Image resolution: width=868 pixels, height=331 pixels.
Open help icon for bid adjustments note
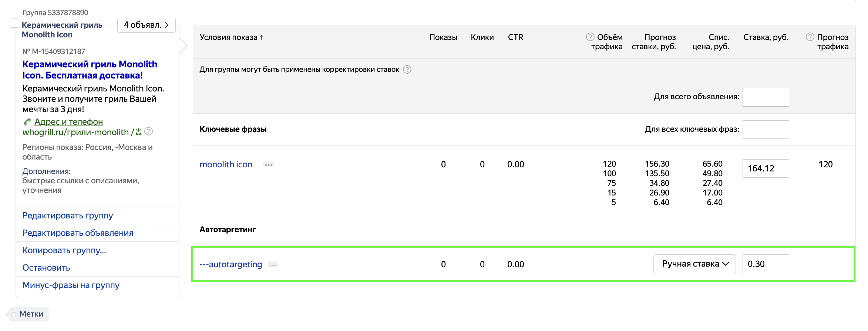(x=407, y=70)
